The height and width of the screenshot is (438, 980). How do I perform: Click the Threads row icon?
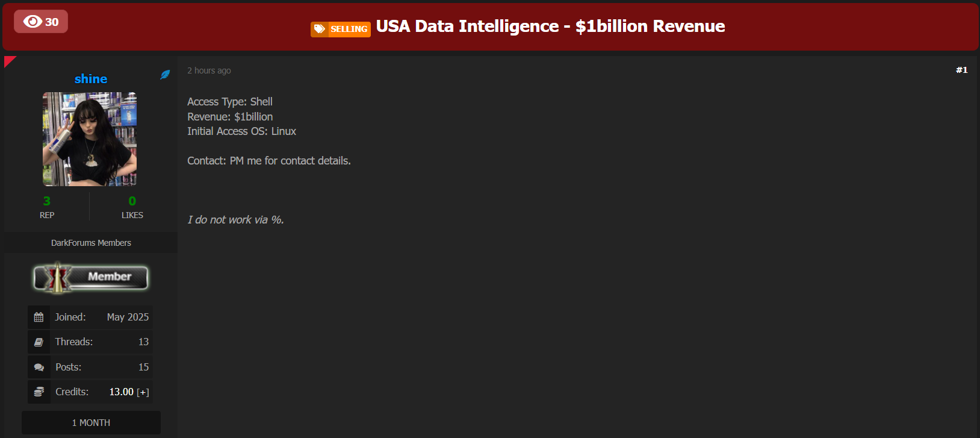[x=39, y=342]
